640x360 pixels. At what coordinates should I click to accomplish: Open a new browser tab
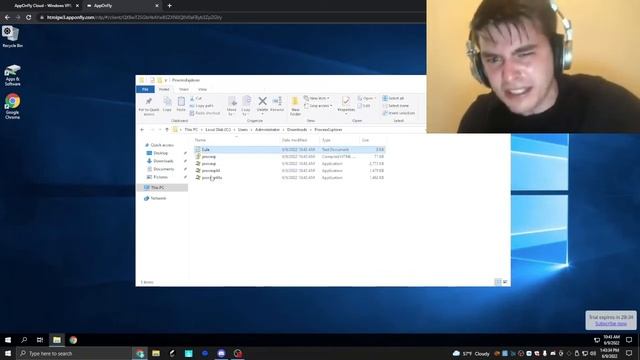(x=169, y=6)
